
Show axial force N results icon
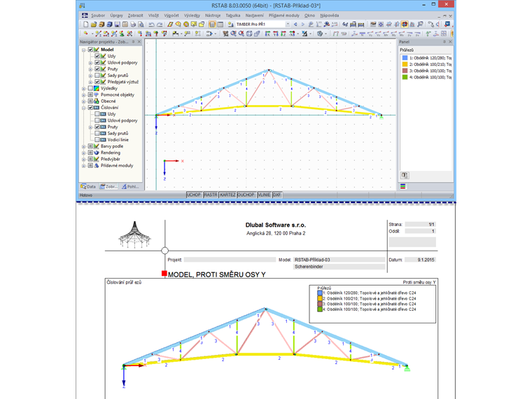363,34
